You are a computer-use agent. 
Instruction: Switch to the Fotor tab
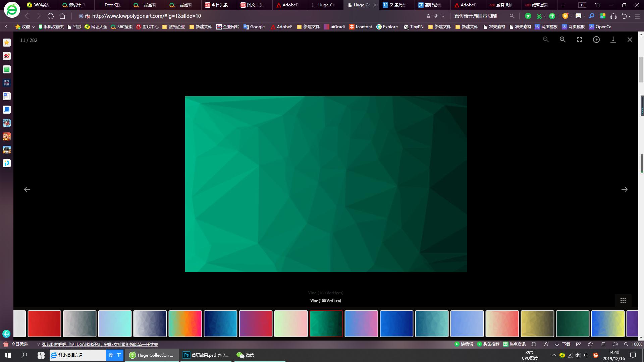pyautogui.click(x=112, y=5)
